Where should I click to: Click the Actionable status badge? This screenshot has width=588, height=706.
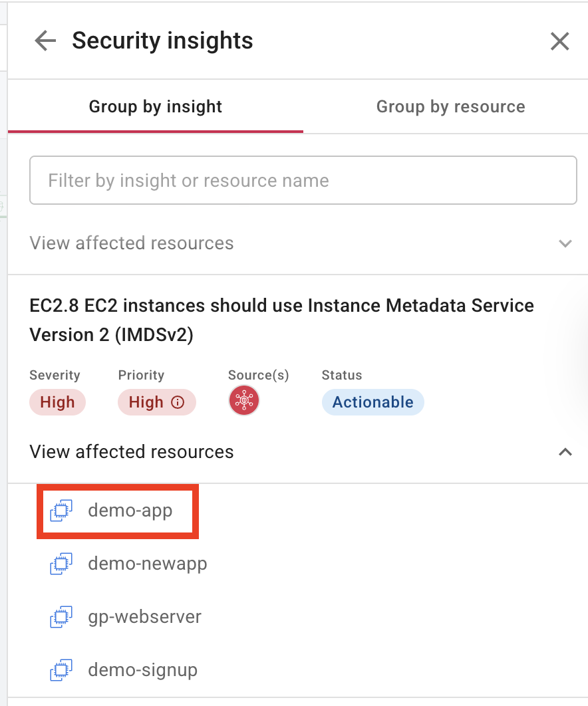pyautogui.click(x=372, y=402)
